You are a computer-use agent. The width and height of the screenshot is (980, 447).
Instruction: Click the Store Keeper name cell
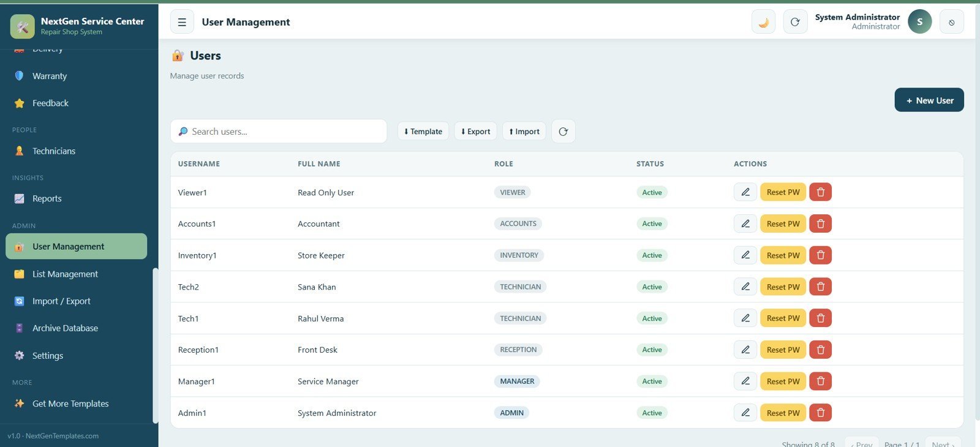click(321, 255)
